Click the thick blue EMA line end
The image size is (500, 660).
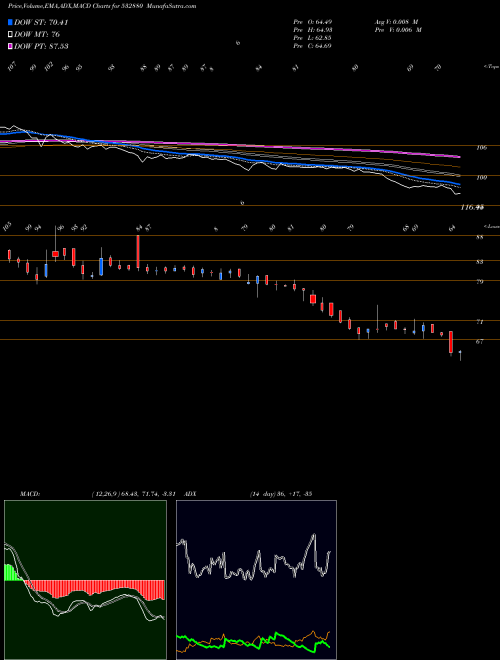(x=458, y=184)
